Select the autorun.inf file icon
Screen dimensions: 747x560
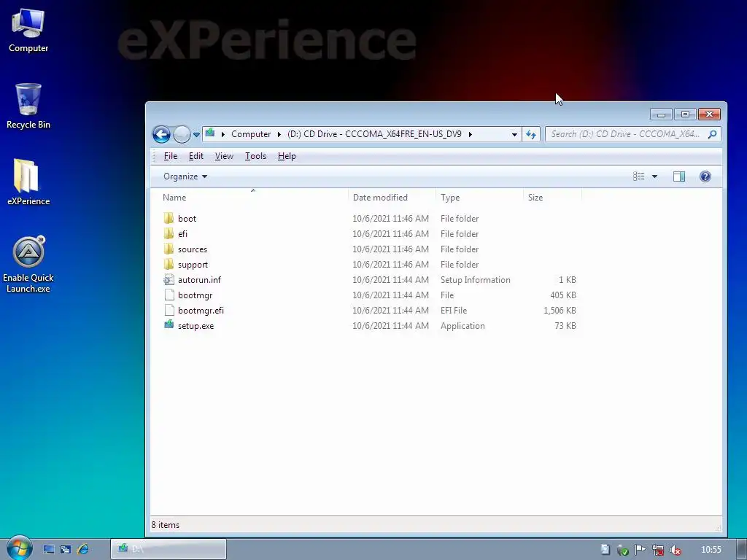click(169, 279)
